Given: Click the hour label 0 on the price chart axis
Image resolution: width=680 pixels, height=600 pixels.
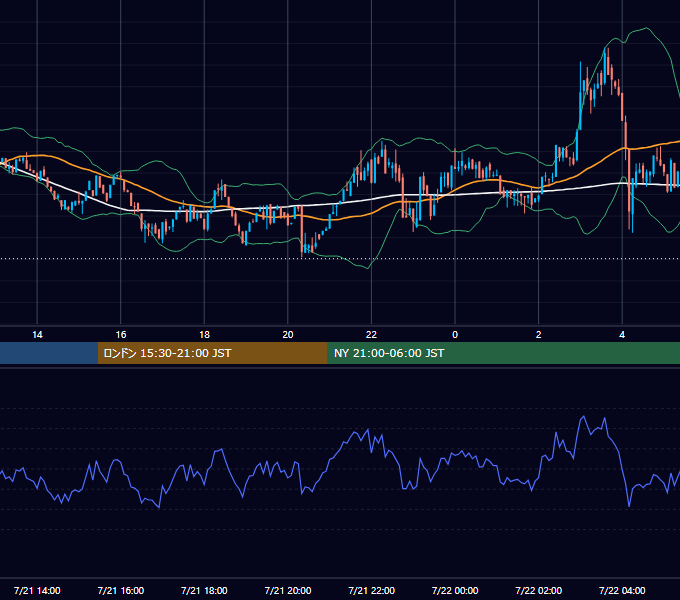Looking at the screenshot, I should 455,335.
